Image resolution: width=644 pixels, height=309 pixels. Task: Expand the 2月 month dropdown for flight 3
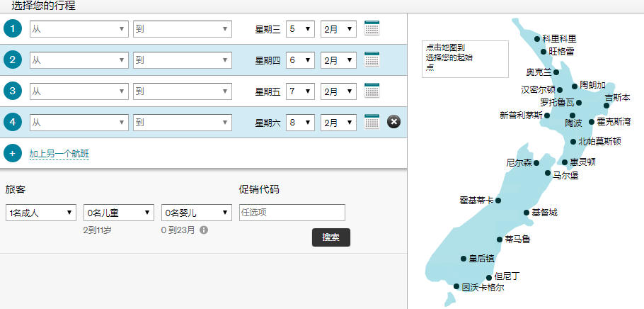pos(338,91)
